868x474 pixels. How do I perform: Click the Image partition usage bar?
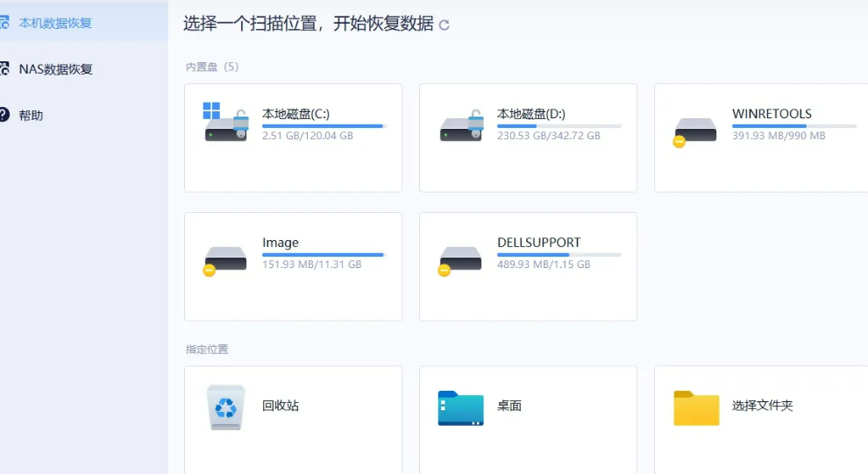pyautogui.click(x=324, y=255)
